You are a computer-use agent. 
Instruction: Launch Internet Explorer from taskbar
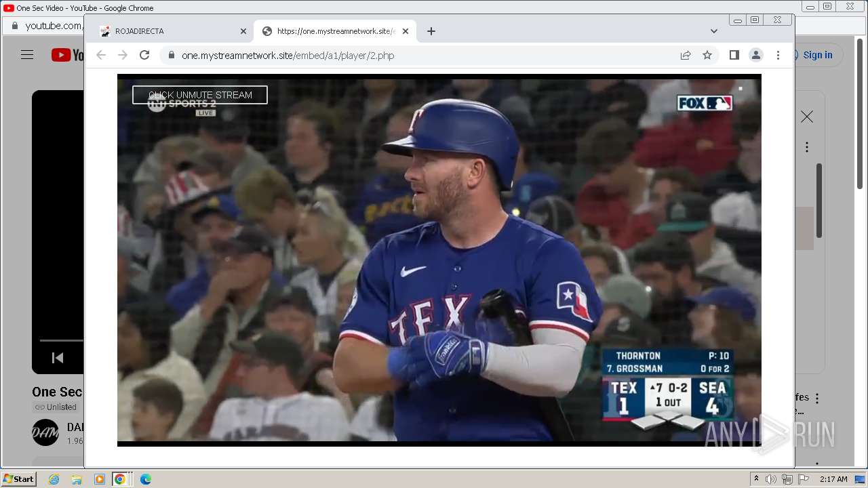click(54, 479)
